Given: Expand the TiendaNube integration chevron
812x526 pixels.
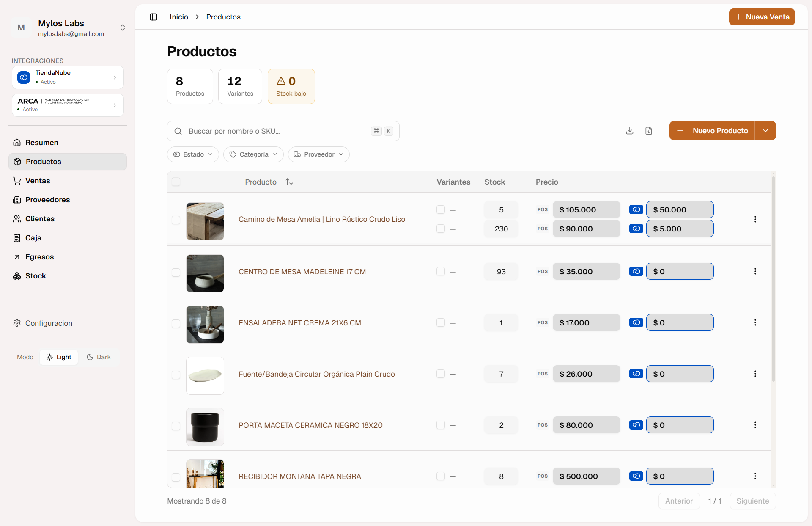Looking at the screenshot, I should click(x=115, y=77).
